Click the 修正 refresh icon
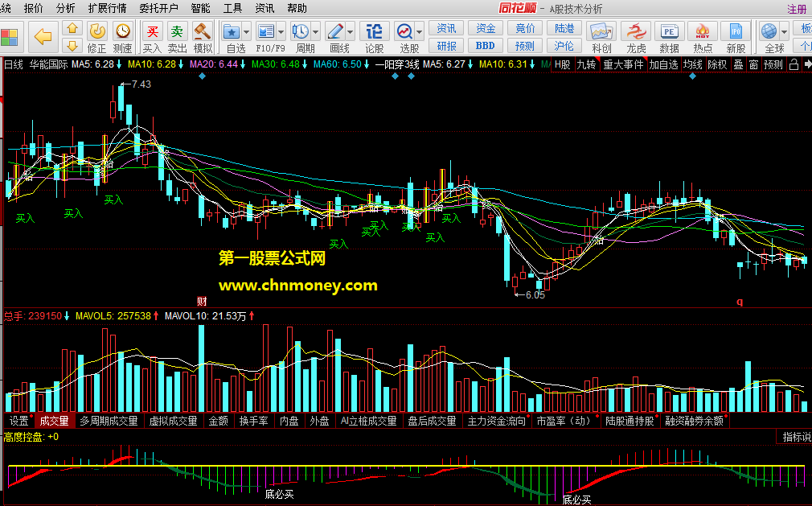812x506 pixels. [x=96, y=31]
